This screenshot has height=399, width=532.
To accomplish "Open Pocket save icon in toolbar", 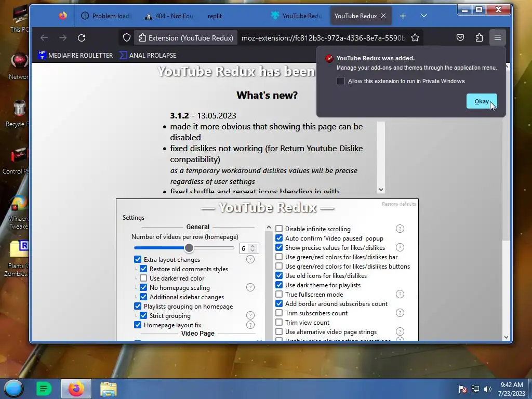I will 460,37.
